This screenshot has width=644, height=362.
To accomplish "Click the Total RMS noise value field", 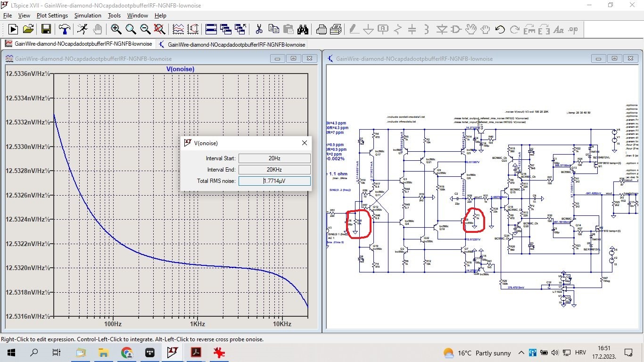I will [x=274, y=181].
